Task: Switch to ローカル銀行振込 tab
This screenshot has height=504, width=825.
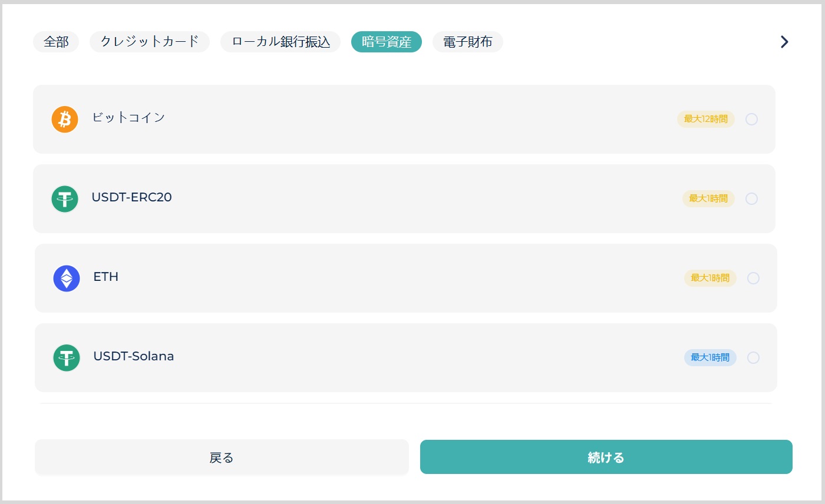Action: click(280, 42)
